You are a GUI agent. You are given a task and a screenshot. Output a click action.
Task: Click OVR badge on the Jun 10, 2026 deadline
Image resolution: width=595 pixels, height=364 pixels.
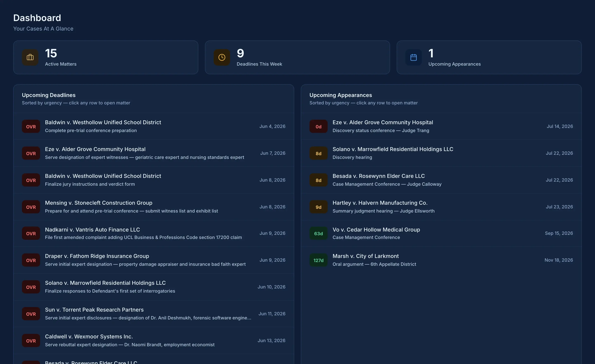point(31,287)
